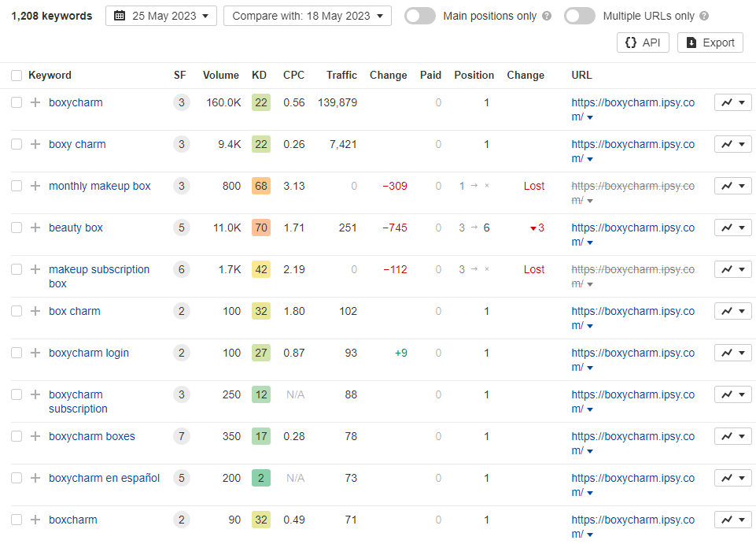This screenshot has height=544, width=756.
Task: Open trend chart for first boxycharm row
Action: (733, 102)
